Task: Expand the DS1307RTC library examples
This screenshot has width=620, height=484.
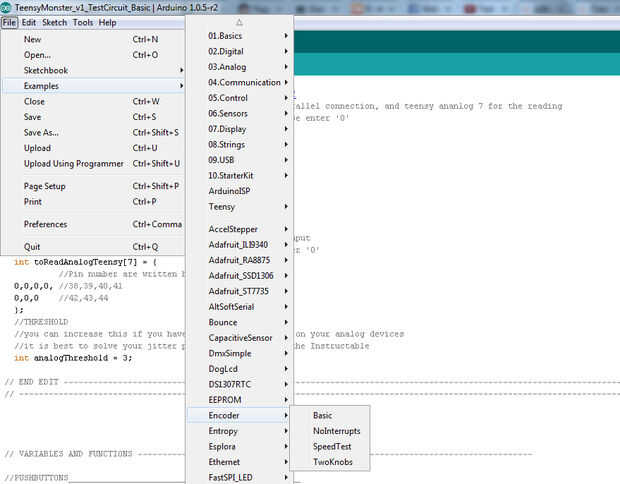Action: (x=239, y=384)
